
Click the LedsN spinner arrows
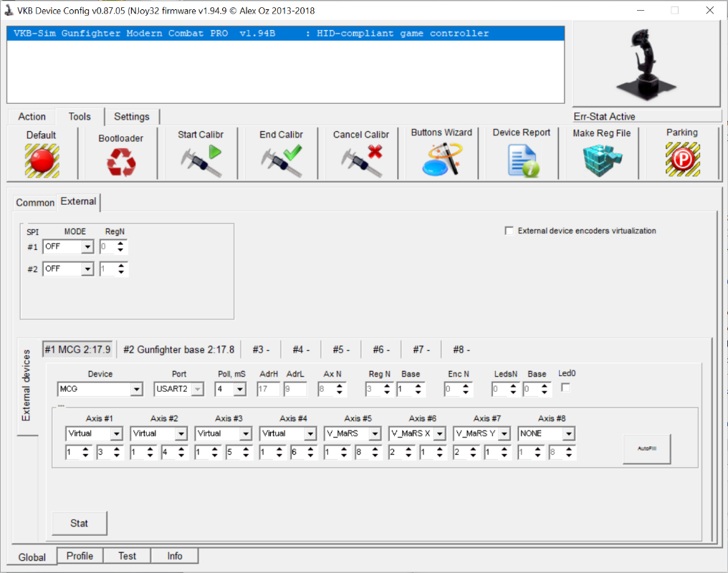[x=512, y=389]
